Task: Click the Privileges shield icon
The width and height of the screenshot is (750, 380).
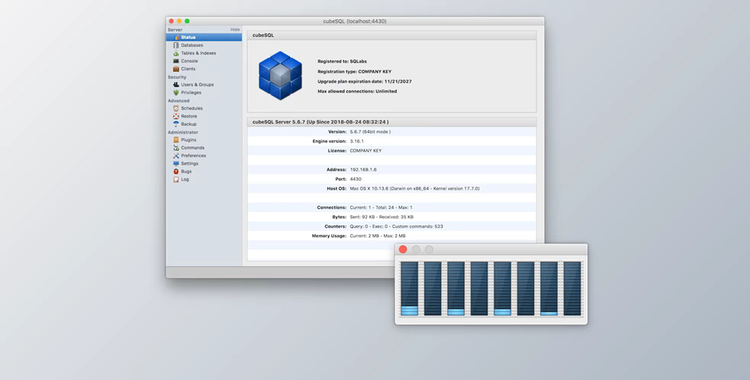Action: coord(176,92)
